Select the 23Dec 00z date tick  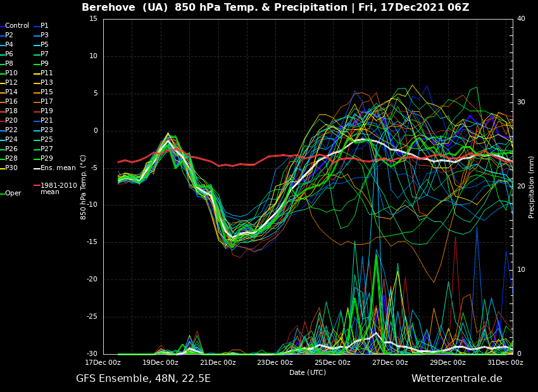click(275, 363)
